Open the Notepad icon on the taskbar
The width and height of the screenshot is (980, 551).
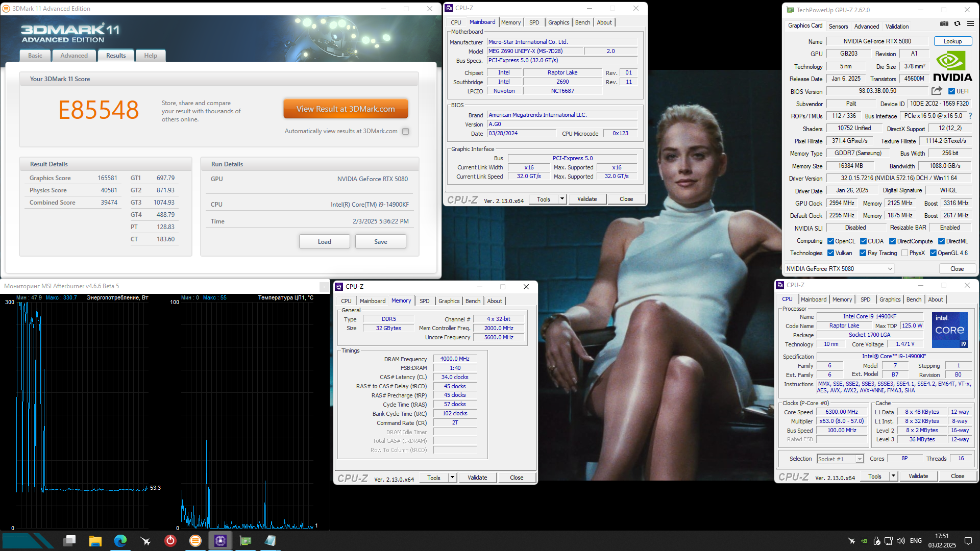[x=271, y=541]
